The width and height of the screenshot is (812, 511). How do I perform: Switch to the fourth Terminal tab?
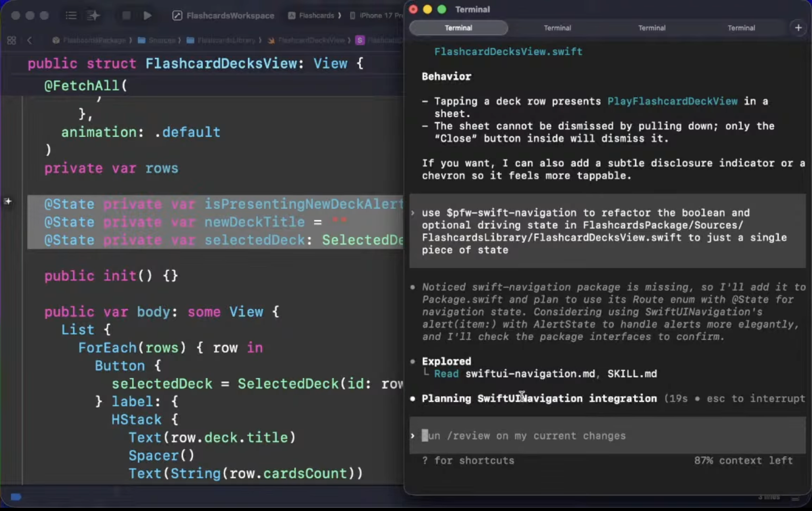[x=741, y=28]
